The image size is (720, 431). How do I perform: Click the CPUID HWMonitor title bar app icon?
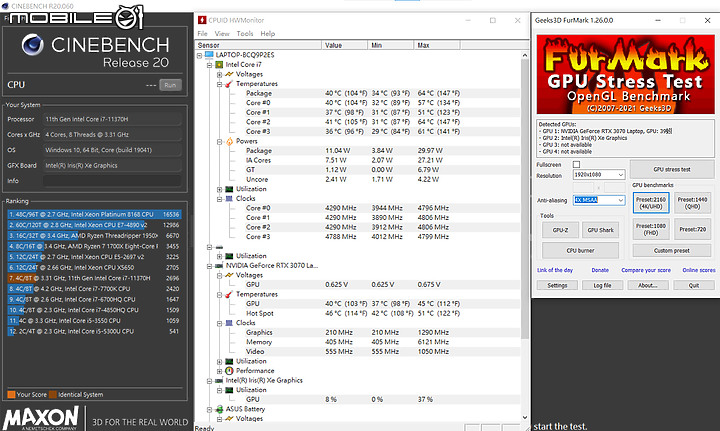(x=202, y=20)
